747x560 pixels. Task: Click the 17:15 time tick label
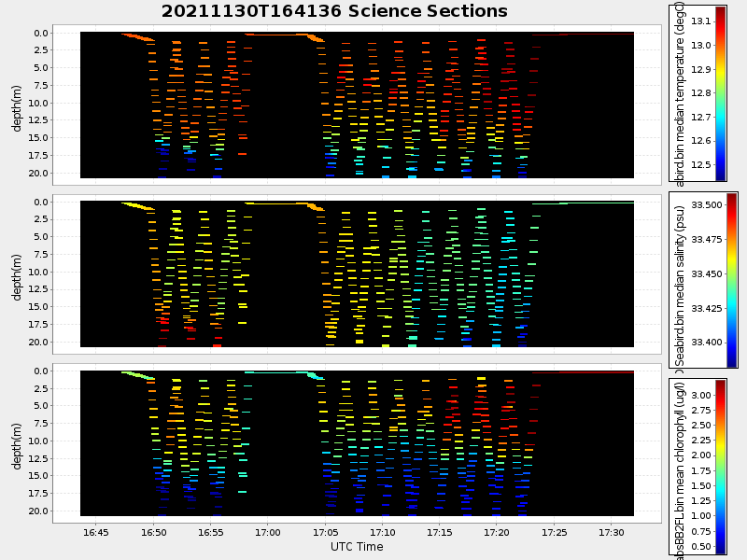(440, 532)
